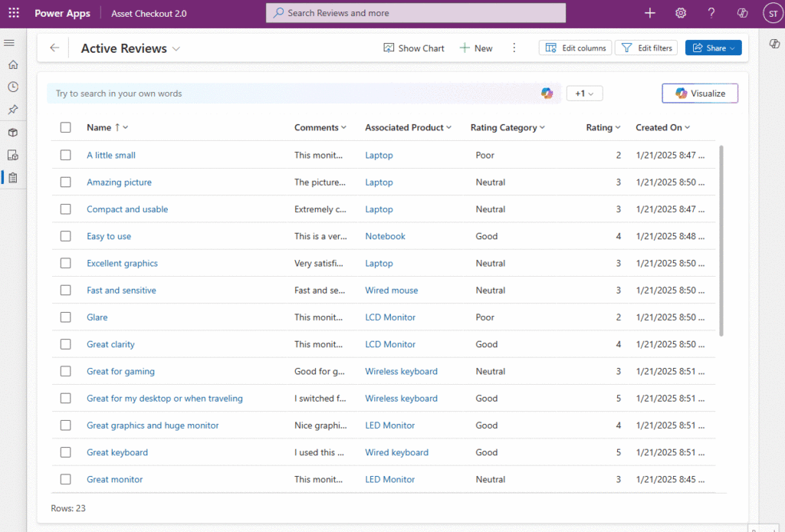Collapse the sidebar with the hamburger menu

point(10,43)
